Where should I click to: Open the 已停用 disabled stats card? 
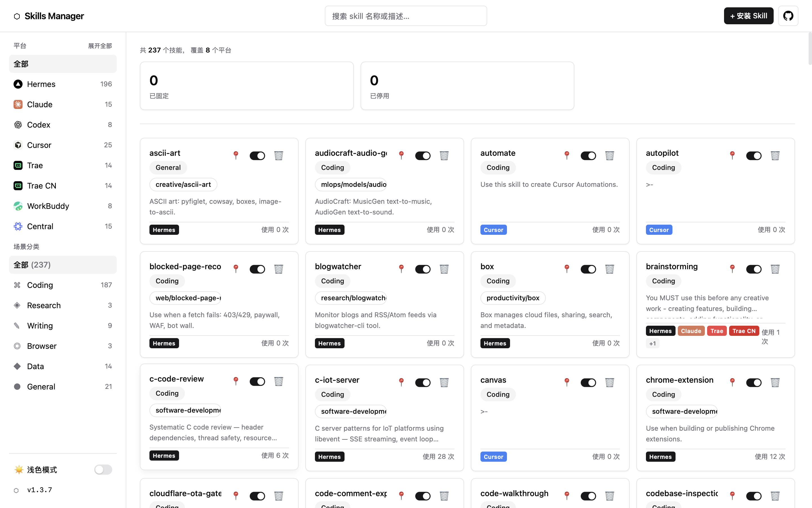pos(467,86)
